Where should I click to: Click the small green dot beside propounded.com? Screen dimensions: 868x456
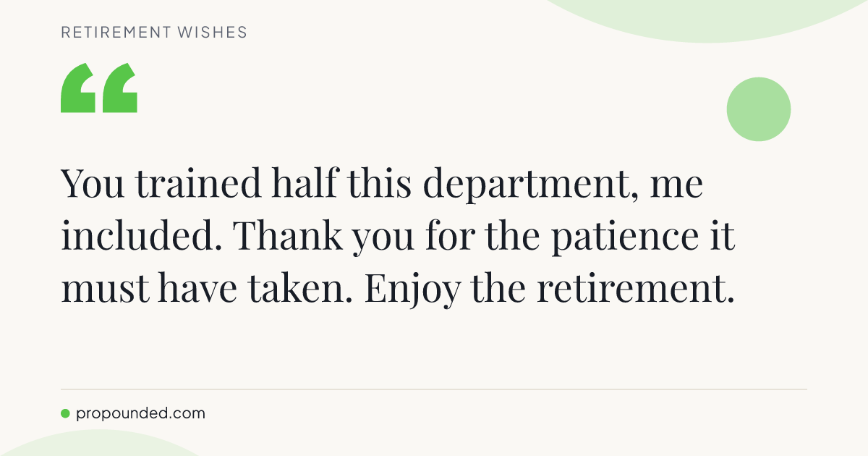click(65, 414)
